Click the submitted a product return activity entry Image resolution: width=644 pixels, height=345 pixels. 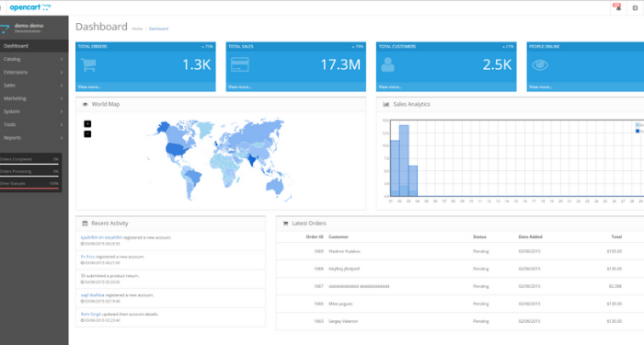[109, 276]
